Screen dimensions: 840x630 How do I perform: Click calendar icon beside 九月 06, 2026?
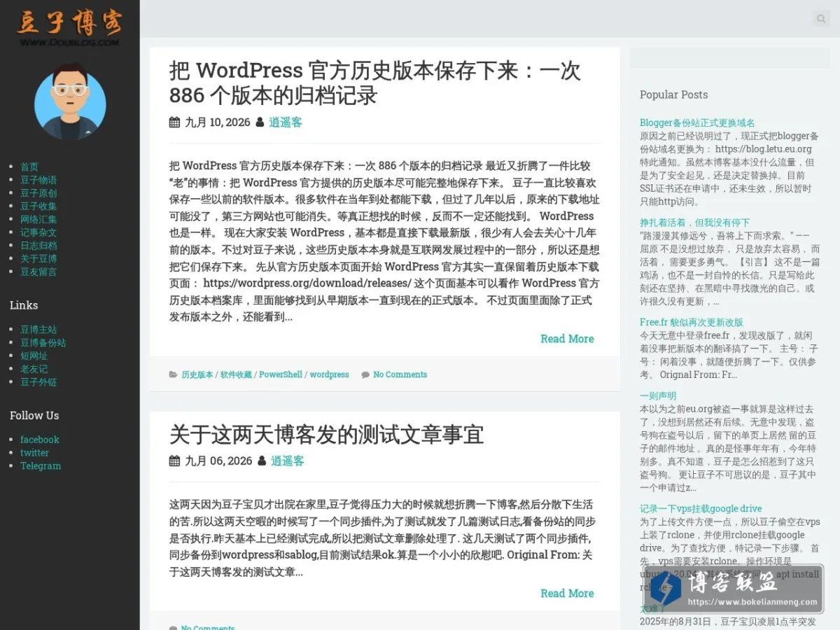point(174,461)
